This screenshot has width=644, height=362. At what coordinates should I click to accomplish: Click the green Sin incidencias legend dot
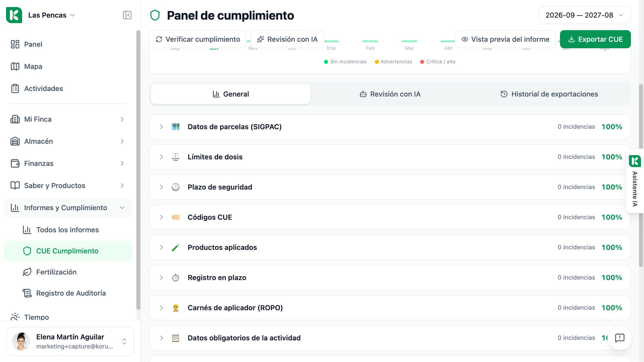coord(326,62)
